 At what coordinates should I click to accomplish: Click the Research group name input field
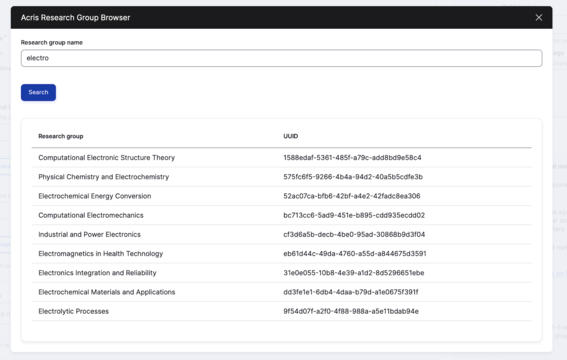tap(281, 58)
